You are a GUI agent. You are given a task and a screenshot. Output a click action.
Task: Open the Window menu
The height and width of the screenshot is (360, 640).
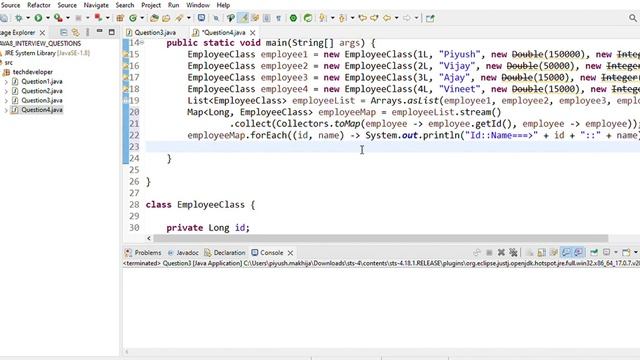(198, 5)
